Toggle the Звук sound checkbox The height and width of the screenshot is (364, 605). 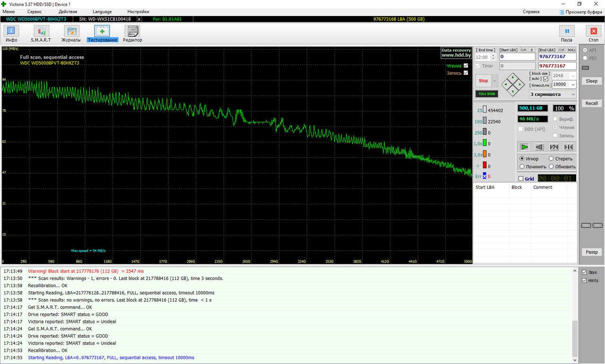(585, 272)
